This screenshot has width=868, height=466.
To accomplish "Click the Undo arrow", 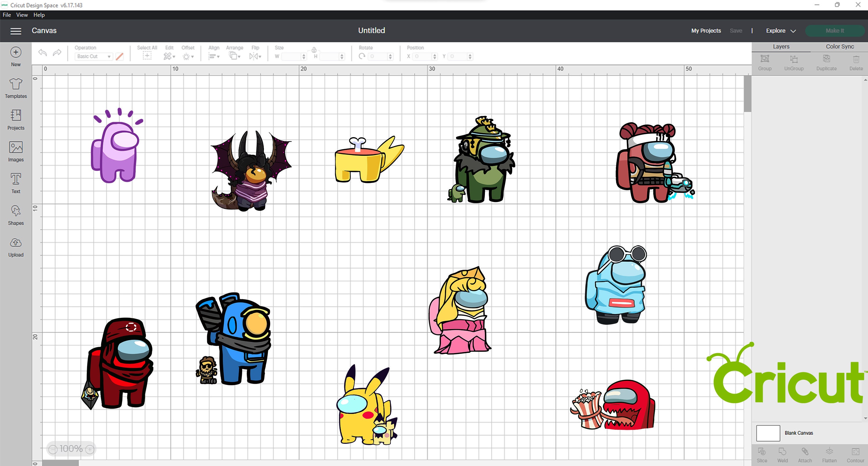I will click(x=43, y=53).
